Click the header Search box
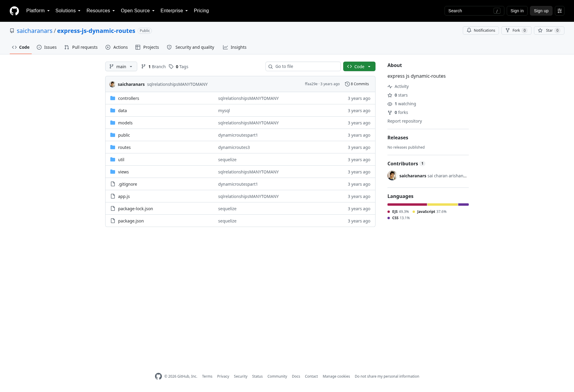 coord(474,11)
